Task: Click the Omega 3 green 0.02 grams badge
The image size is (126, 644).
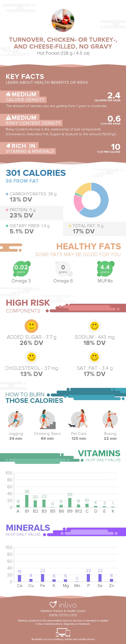Action: click(x=21, y=269)
